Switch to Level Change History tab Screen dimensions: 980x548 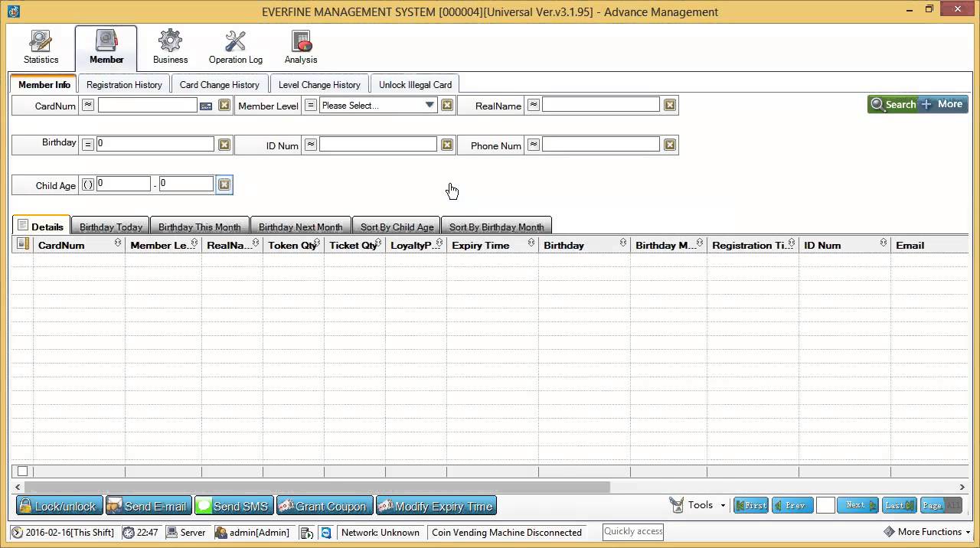click(x=319, y=84)
